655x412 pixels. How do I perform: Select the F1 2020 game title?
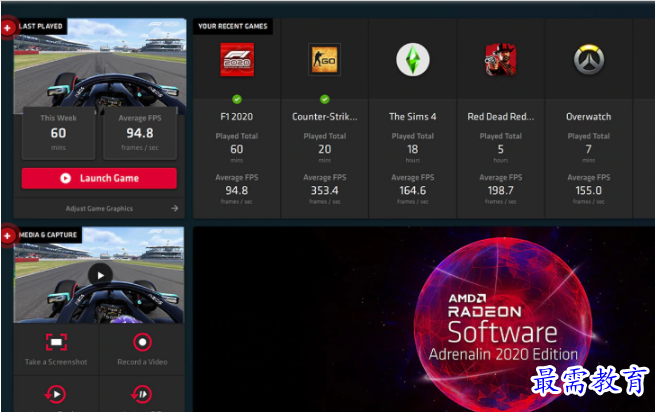tap(237, 117)
